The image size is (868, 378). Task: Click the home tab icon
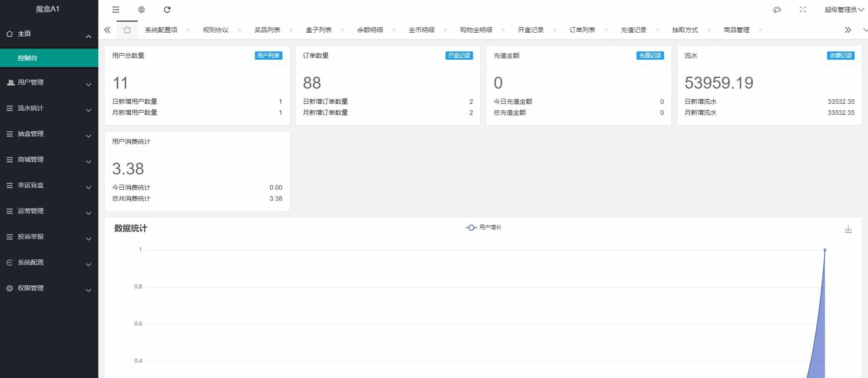[127, 30]
